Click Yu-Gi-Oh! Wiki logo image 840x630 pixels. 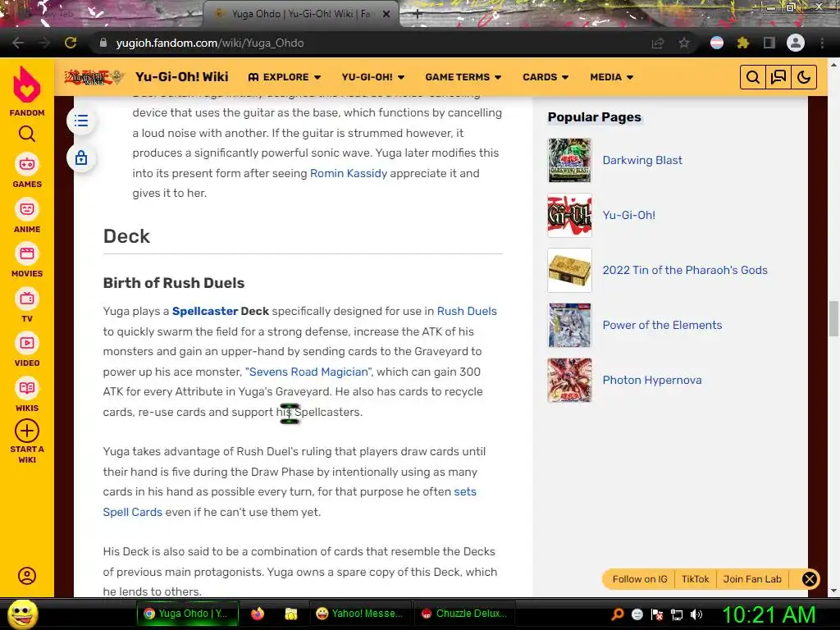pyautogui.click(x=94, y=77)
